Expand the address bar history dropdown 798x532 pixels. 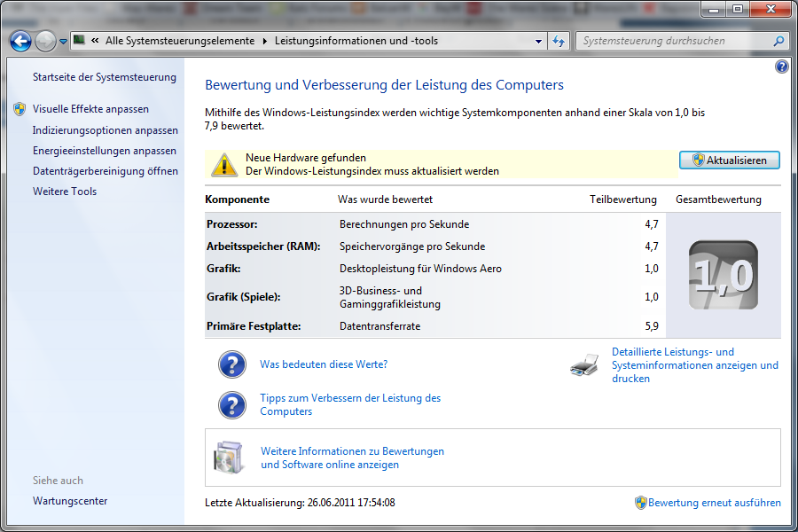pyautogui.click(x=538, y=42)
